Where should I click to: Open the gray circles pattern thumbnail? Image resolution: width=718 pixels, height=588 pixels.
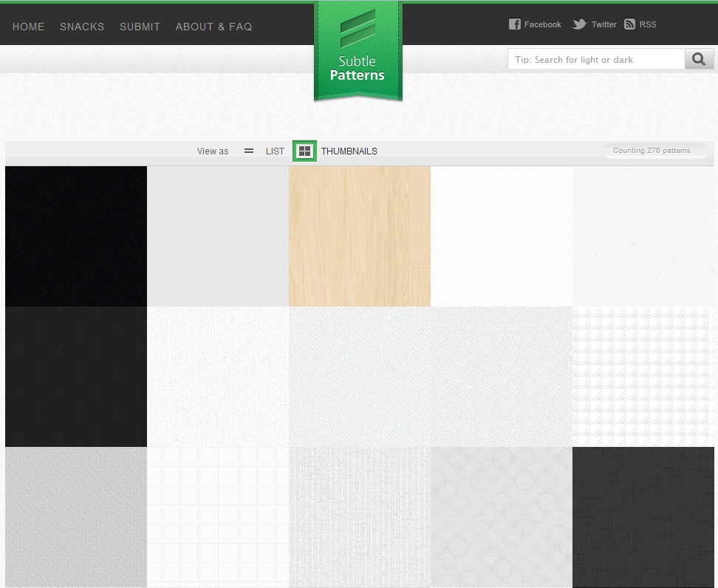(502, 517)
